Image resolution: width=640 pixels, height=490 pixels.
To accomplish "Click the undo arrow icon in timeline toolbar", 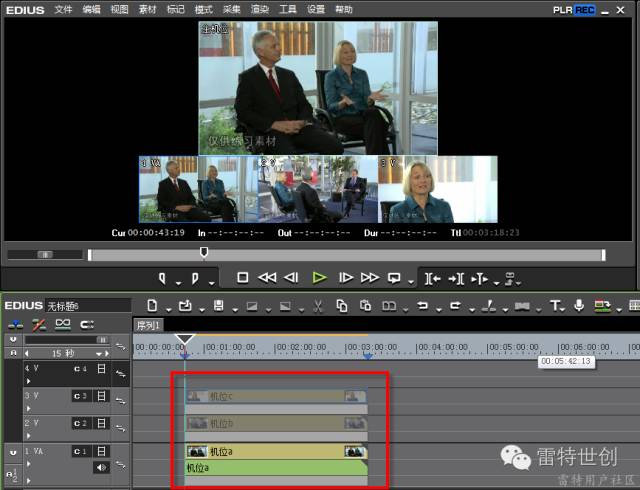I will point(422,305).
